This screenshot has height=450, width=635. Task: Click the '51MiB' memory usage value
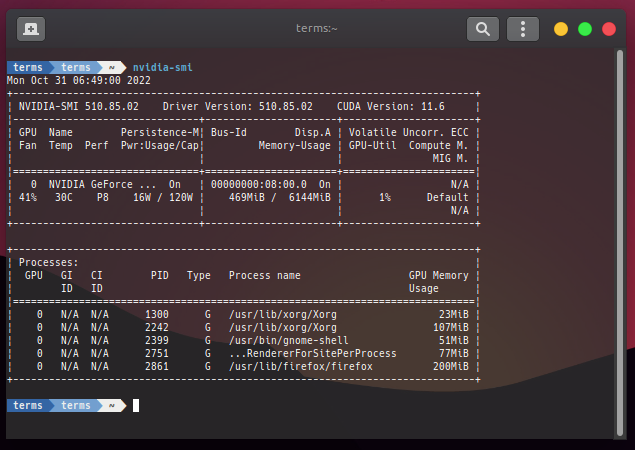click(x=454, y=340)
